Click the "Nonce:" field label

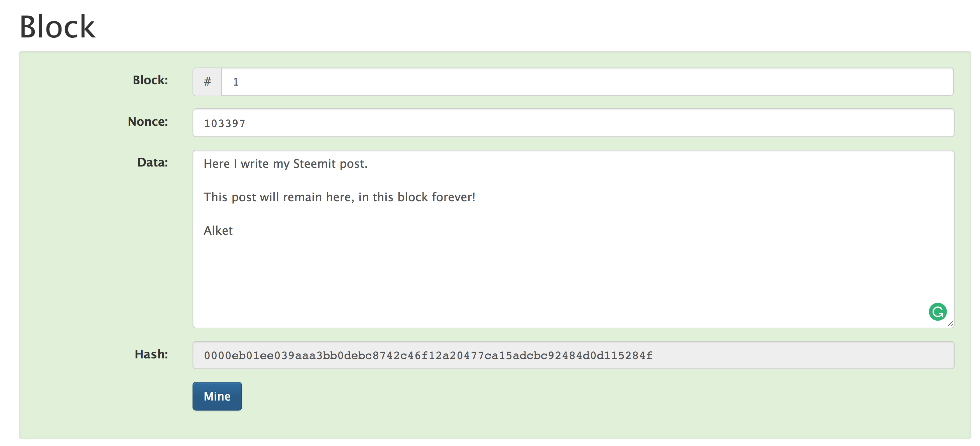[148, 122]
